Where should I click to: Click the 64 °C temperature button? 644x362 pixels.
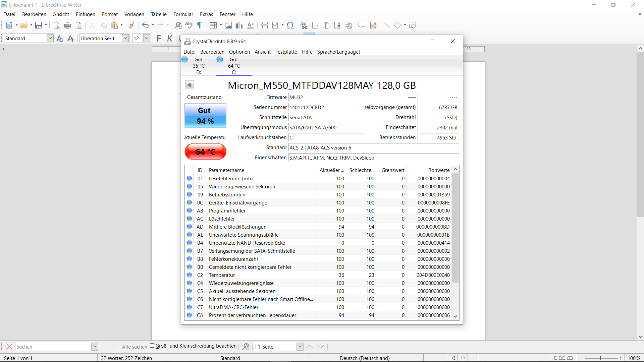point(205,152)
